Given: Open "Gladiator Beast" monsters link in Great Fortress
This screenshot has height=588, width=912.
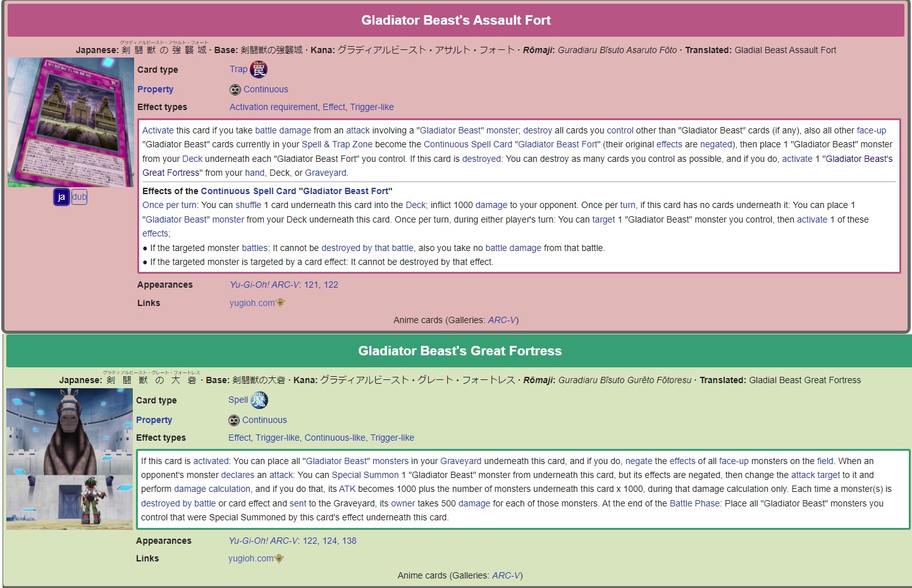Looking at the screenshot, I should pos(356,462).
